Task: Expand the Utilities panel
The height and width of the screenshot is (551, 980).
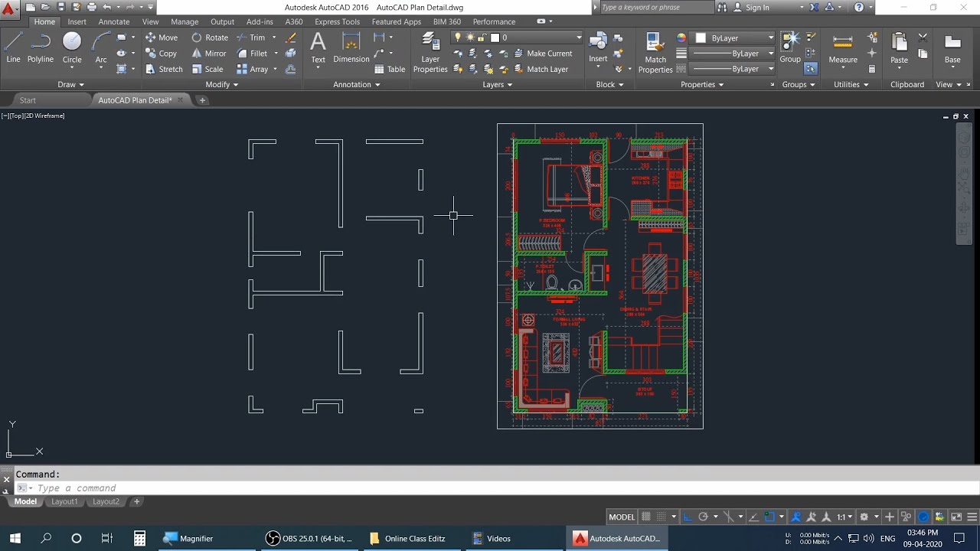Action: 851,85
